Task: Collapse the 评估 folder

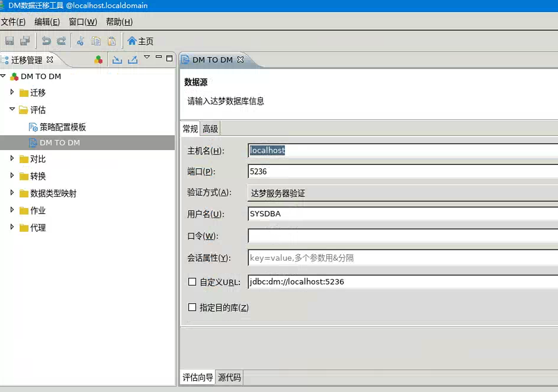Action: pyautogui.click(x=12, y=109)
